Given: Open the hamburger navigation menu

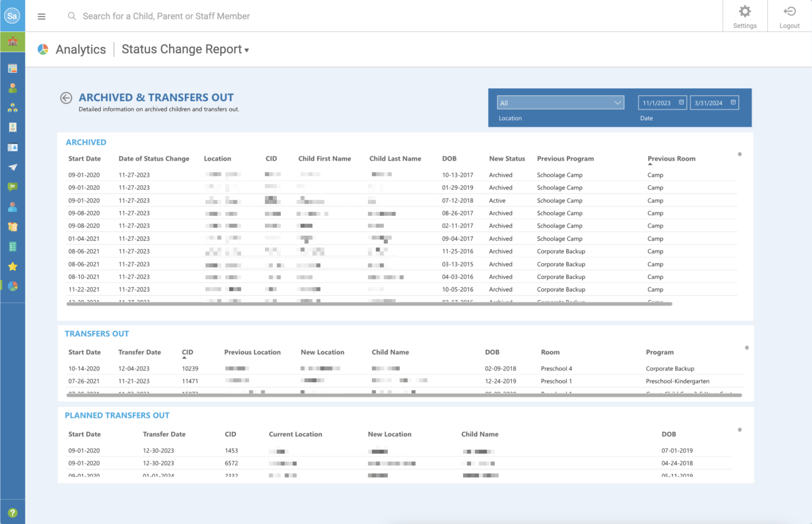Looking at the screenshot, I should point(41,16).
